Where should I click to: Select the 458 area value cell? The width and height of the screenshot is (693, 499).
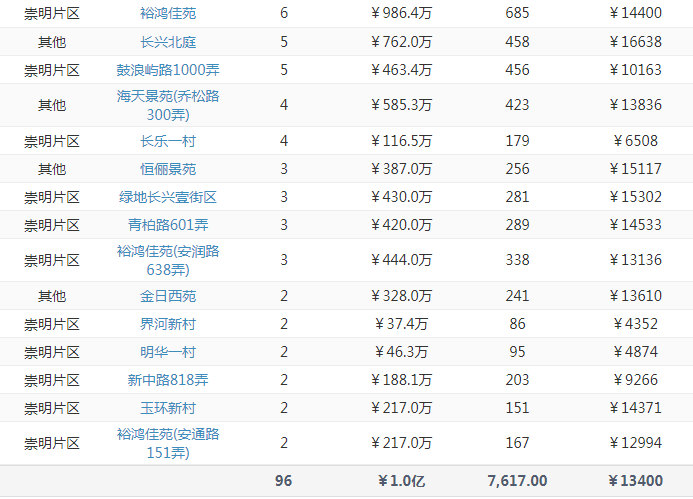coord(517,42)
